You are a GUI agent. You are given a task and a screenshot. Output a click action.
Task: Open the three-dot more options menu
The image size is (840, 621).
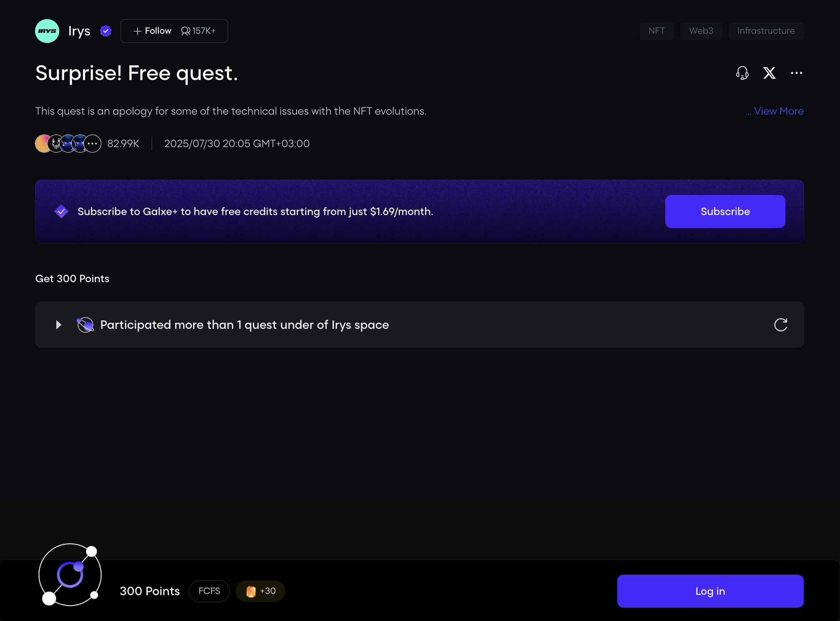pyautogui.click(x=796, y=73)
